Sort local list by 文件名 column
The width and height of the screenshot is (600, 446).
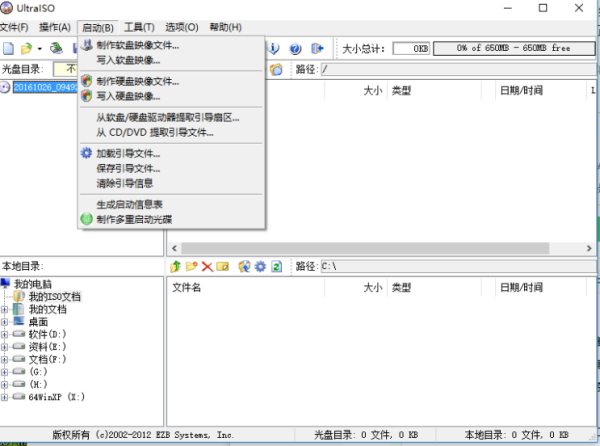click(x=246, y=288)
